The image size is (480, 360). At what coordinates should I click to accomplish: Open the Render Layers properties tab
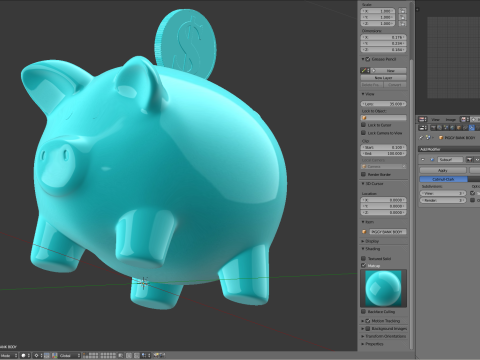439,128
